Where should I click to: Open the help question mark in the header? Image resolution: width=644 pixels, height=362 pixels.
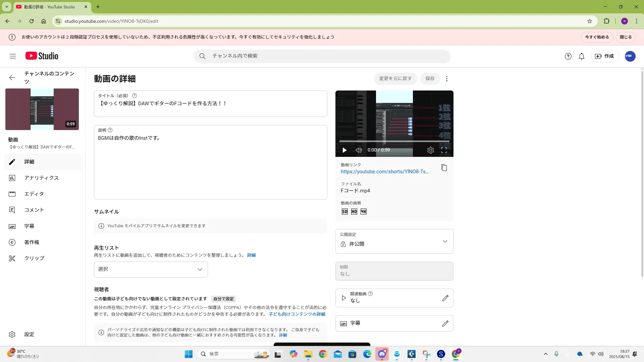point(568,56)
